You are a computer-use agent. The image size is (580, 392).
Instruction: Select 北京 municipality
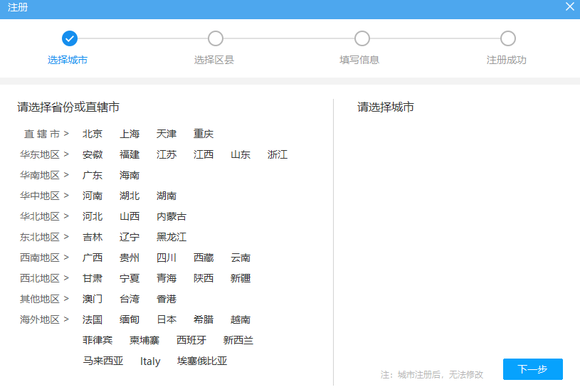point(93,134)
